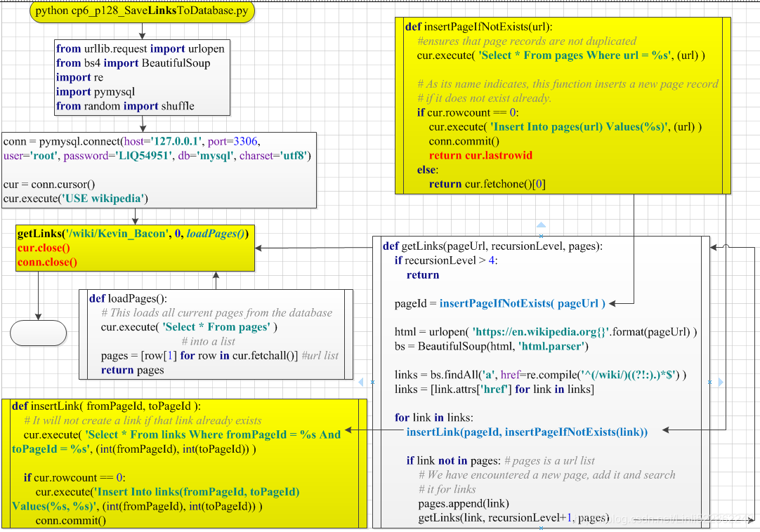
Task: Click the 'links = bs.findAll(' regex line
Action: 540,375
